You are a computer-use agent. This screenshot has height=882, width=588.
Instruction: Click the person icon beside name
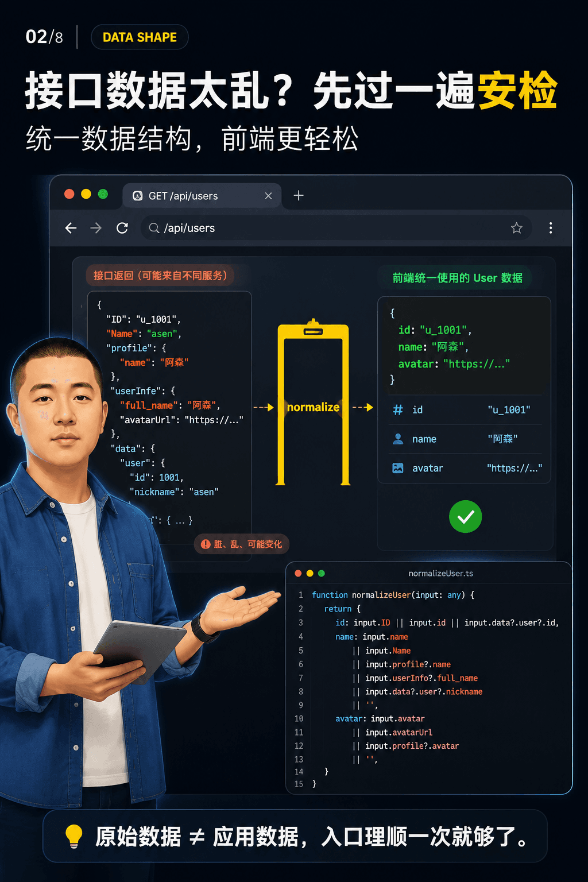pos(398,439)
